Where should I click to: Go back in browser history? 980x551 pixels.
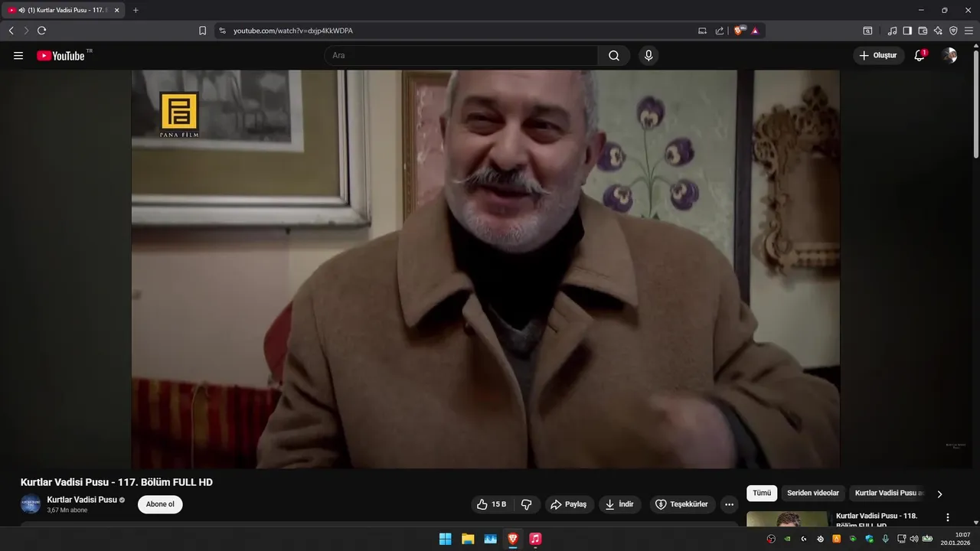coord(11,31)
